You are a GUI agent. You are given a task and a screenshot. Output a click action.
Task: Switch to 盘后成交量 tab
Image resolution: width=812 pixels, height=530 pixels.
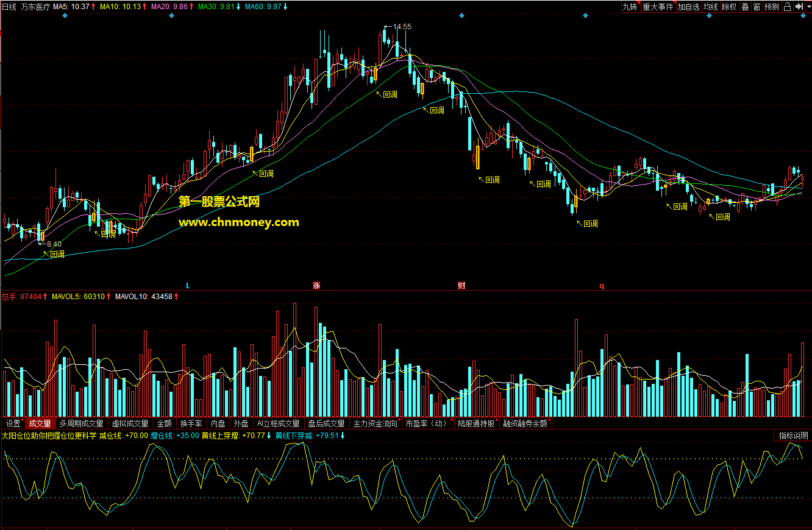pos(326,423)
